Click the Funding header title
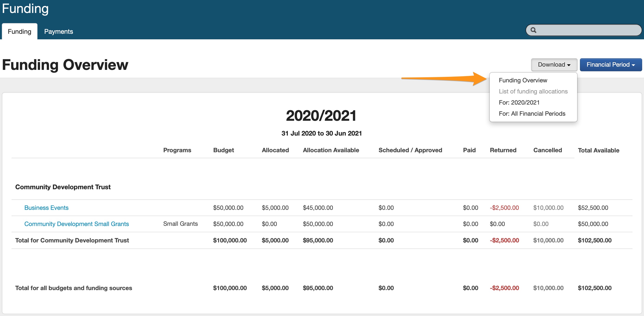The image size is (644, 316). pos(25,9)
